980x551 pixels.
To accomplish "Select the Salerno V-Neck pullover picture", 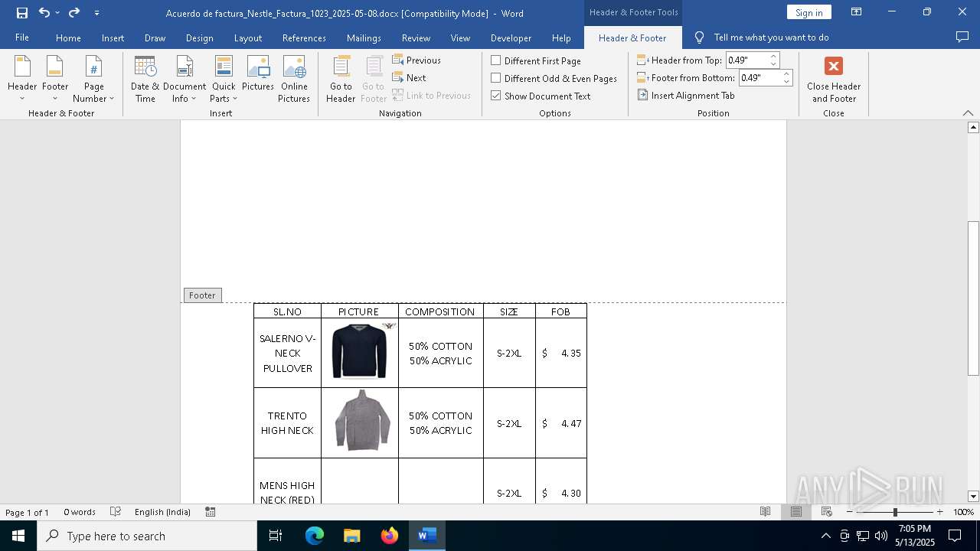I will pos(359,351).
